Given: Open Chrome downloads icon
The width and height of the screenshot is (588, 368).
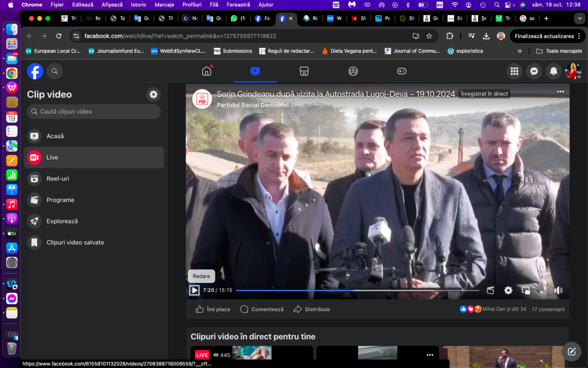Looking at the screenshot, I should (486, 36).
